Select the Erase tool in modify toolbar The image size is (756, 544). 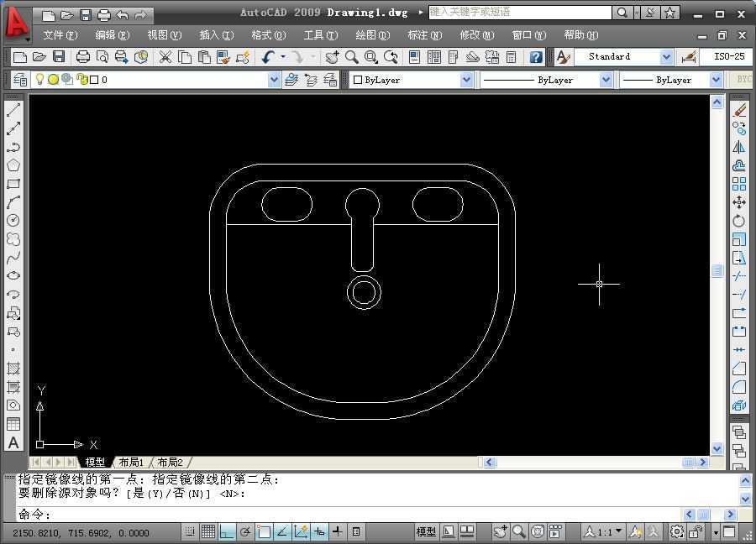coord(739,110)
